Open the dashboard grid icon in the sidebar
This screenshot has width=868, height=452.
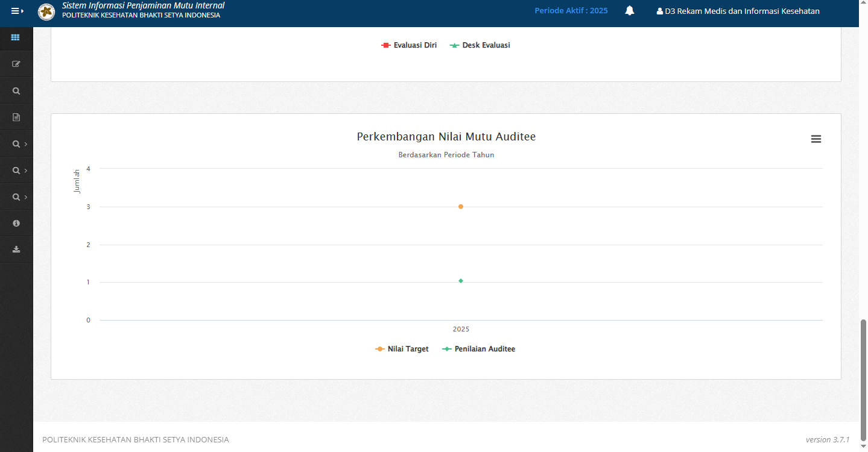(16, 37)
